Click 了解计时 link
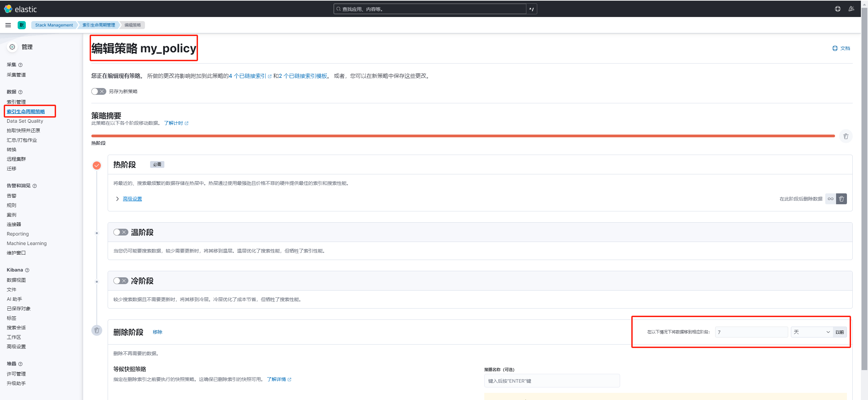Viewport: 868px width, 400px height. [x=176, y=123]
